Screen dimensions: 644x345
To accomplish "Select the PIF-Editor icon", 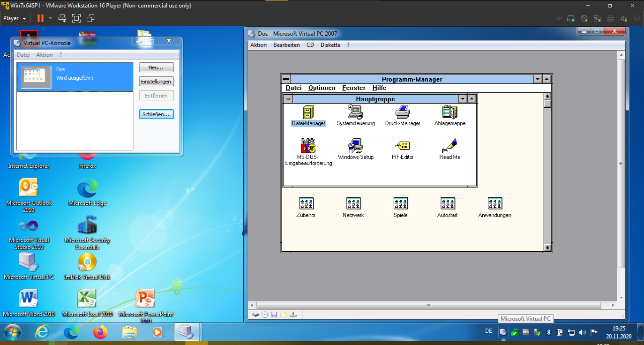I will (403, 146).
